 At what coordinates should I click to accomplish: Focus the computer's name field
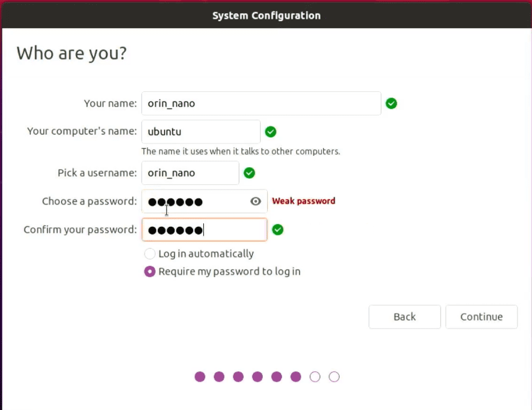click(x=200, y=132)
